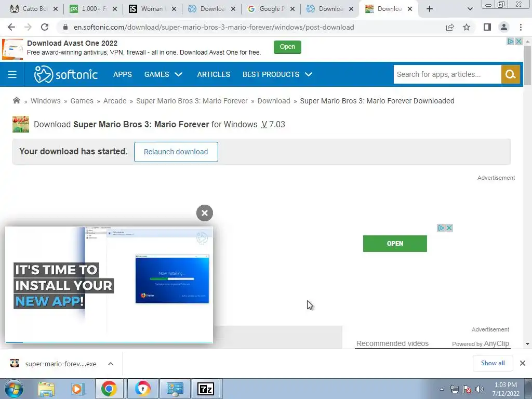
Task: Open the Arcade breadcrumb link
Action: tap(115, 101)
